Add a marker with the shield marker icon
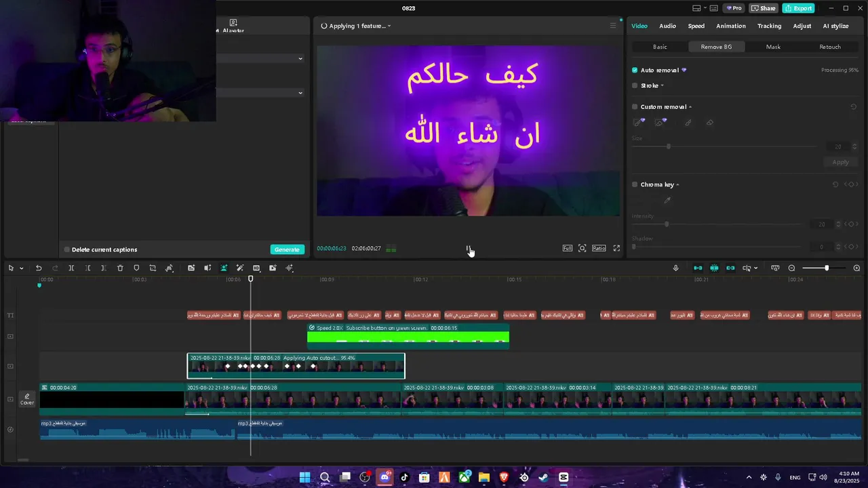The height and width of the screenshot is (488, 868). [x=136, y=268]
